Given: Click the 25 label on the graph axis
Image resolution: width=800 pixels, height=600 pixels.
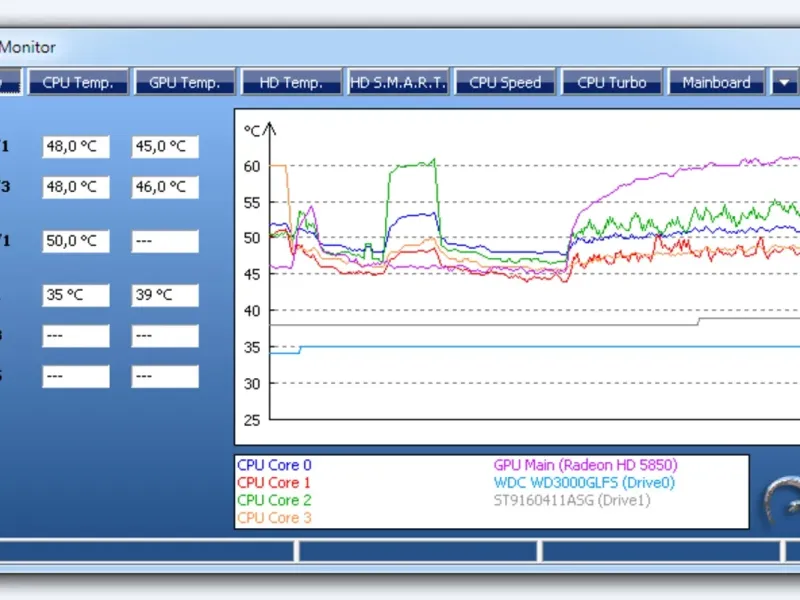Looking at the screenshot, I should pos(252,420).
